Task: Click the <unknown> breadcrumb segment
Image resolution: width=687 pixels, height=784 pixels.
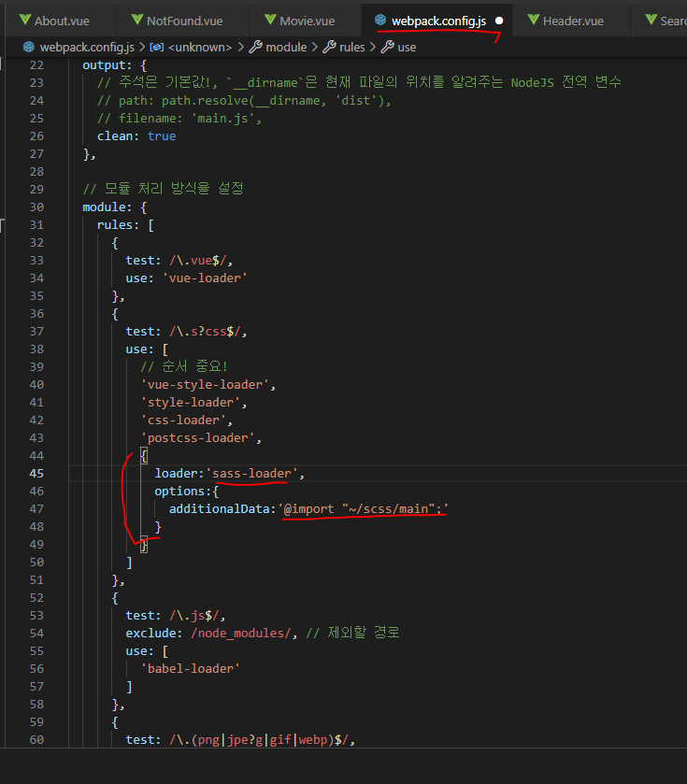Action: [x=200, y=48]
